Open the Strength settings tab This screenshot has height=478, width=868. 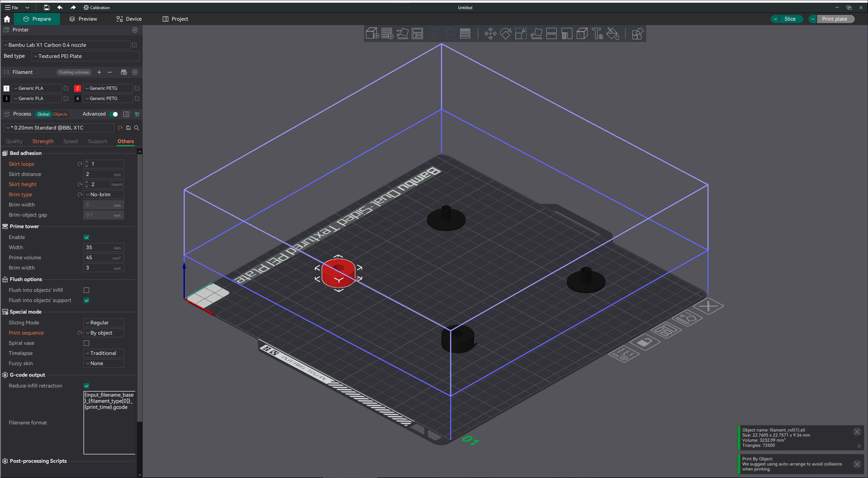(43, 141)
